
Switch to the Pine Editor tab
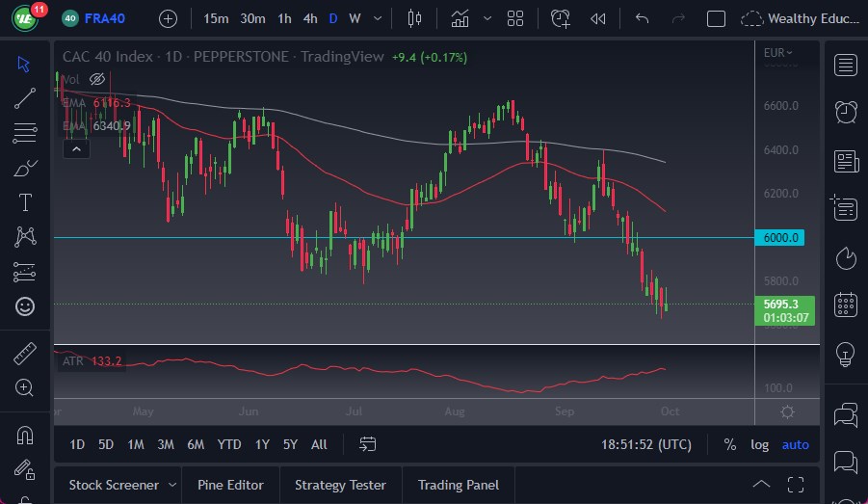click(x=230, y=485)
